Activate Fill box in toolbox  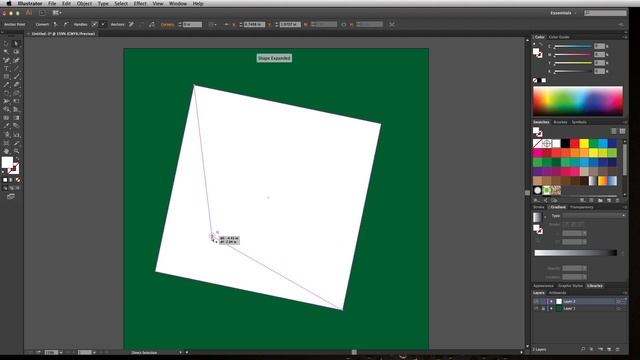click(x=7, y=162)
